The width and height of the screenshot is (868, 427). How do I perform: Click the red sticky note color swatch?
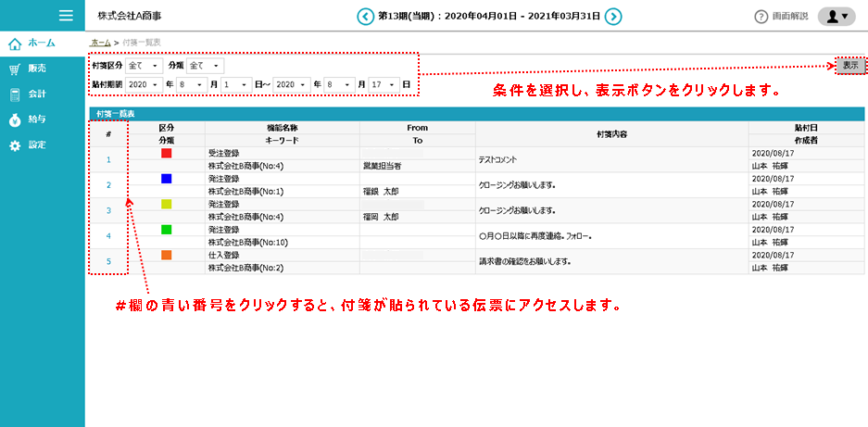(166, 153)
